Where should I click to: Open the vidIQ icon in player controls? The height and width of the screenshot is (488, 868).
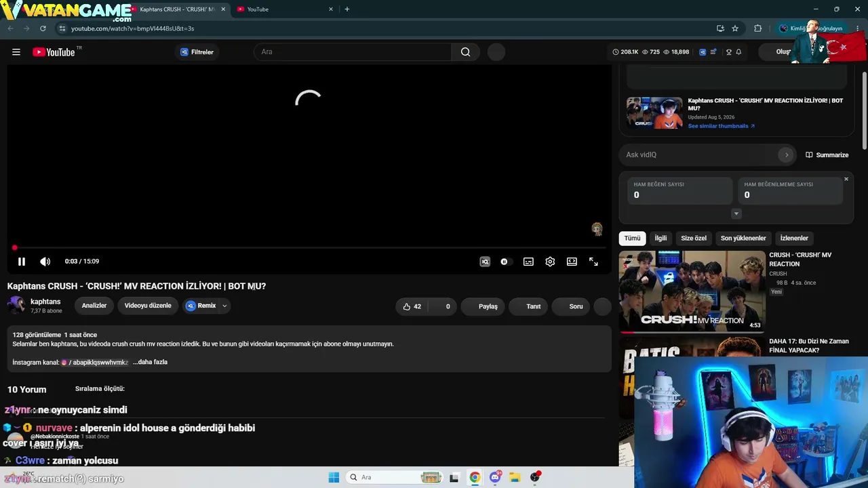pyautogui.click(x=485, y=262)
